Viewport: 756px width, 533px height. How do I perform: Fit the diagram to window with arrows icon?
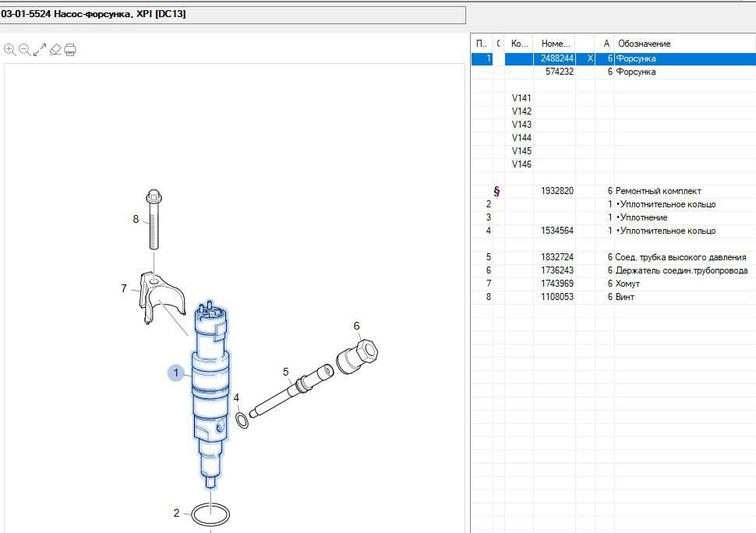[x=40, y=50]
